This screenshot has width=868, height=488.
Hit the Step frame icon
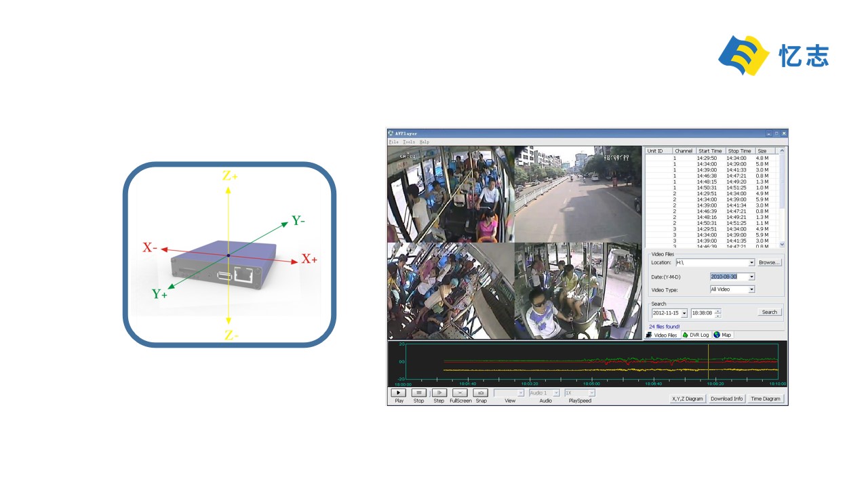point(439,393)
